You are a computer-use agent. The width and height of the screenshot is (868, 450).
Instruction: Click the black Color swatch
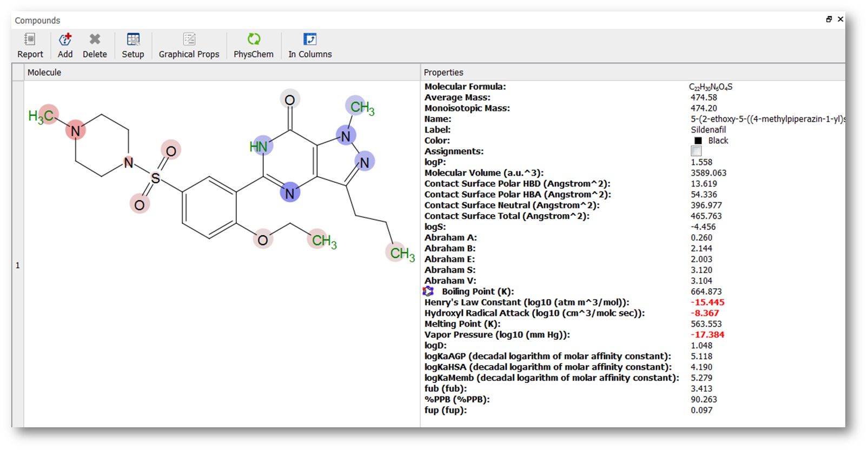pyautogui.click(x=698, y=141)
